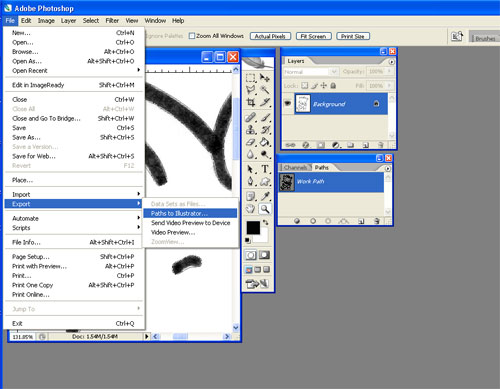Switch to Standard Mode editing

coord(251,255)
